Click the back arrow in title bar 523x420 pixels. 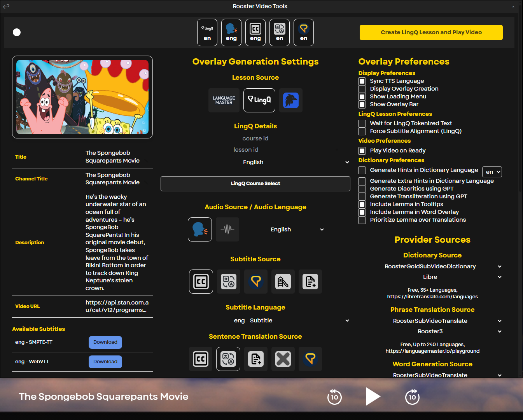point(6,6)
